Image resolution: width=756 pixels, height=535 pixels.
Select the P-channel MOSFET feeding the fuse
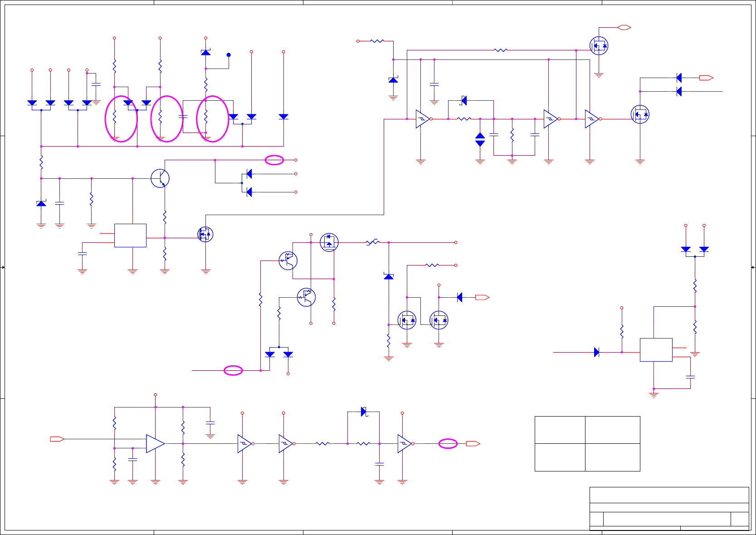(x=329, y=242)
